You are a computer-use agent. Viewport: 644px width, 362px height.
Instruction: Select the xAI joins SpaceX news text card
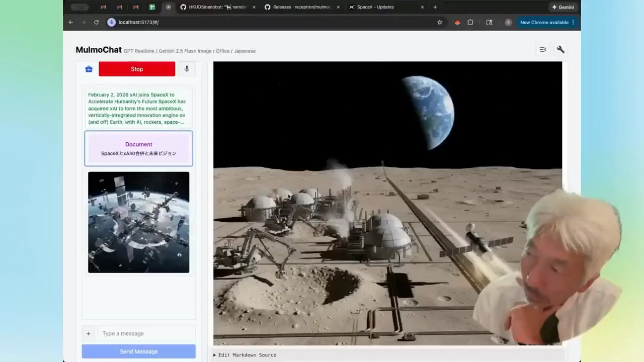pos(139,108)
